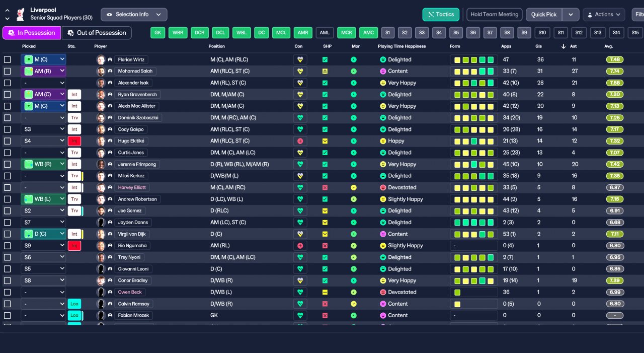The width and height of the screenshot is (644, 353).
Task: Click Fabian Mrozek's condition heart icon
Action: point(300,315)
